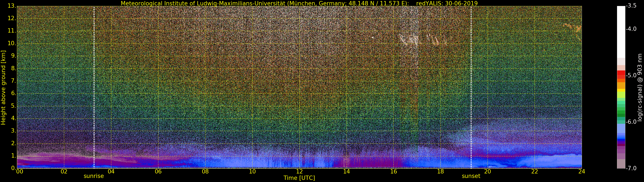Viewport: 644px width, 182px height.
Task: Pick the light blue segment of the colorbar
Action: (621, 128)
